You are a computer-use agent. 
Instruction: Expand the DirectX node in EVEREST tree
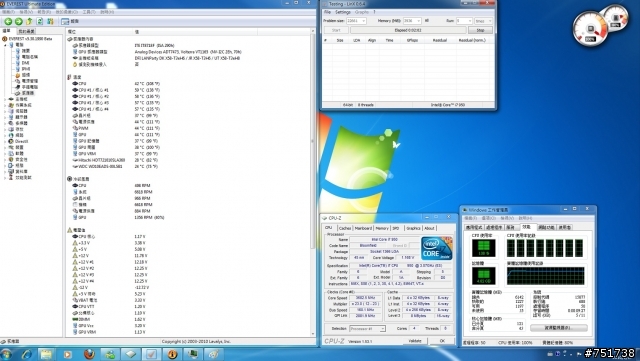pyautogui.click(x=5, y=141)
